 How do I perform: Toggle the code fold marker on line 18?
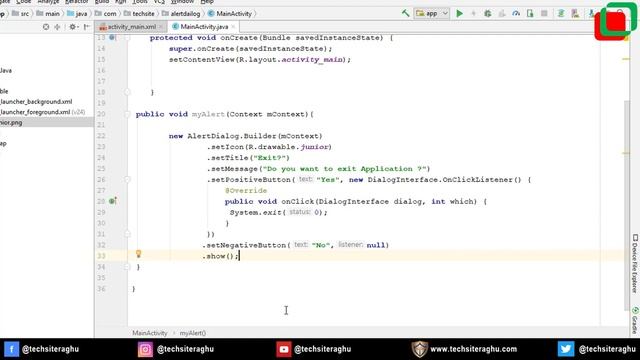[x=127, y=92]
